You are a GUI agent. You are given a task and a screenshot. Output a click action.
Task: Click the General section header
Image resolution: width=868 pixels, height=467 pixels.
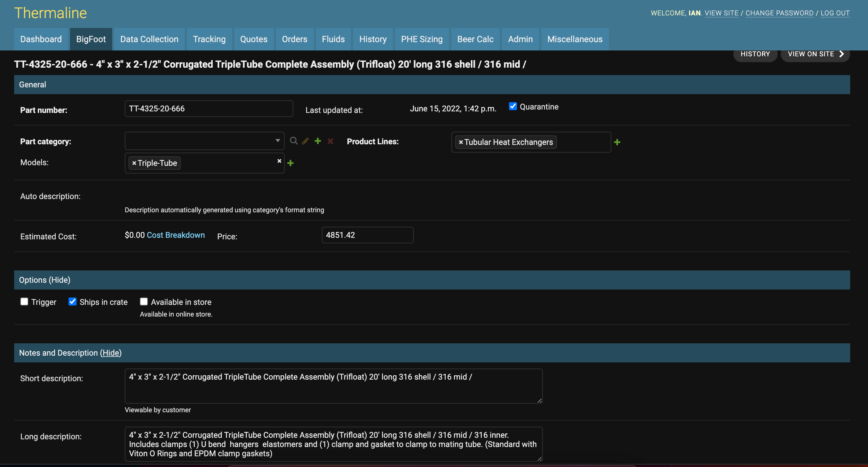point(432,85)
